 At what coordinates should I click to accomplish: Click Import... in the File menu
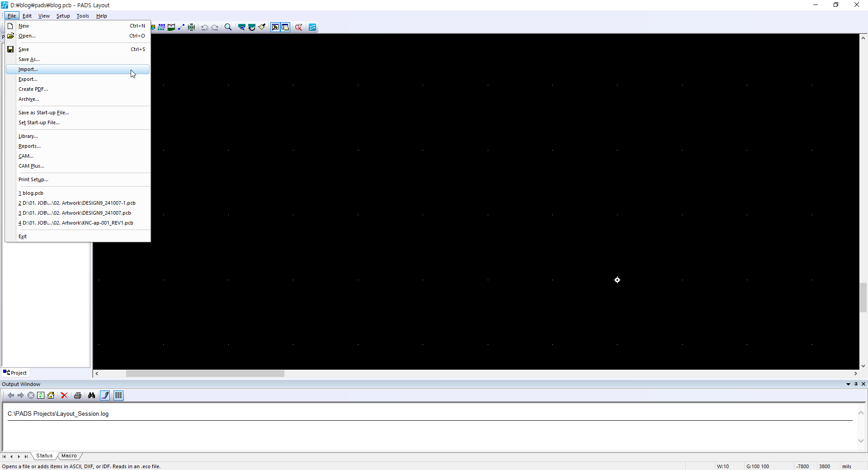pos(78,69)
